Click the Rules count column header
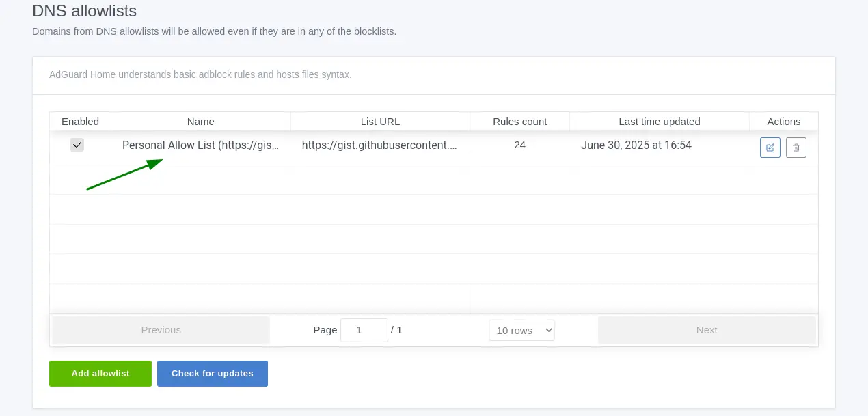Image resolution: width=868 pixels, height=416 pixels. (x=519, y=122)
